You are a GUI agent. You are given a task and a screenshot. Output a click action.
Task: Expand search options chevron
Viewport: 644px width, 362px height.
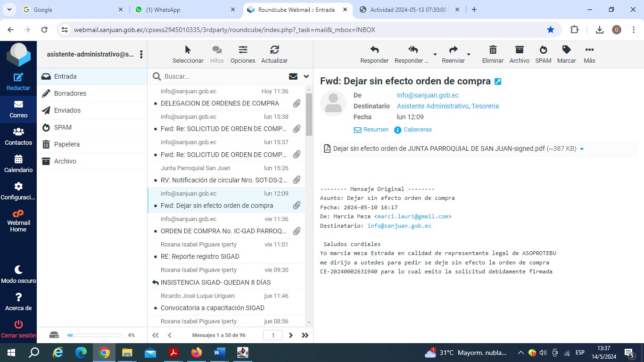(306, 76)
